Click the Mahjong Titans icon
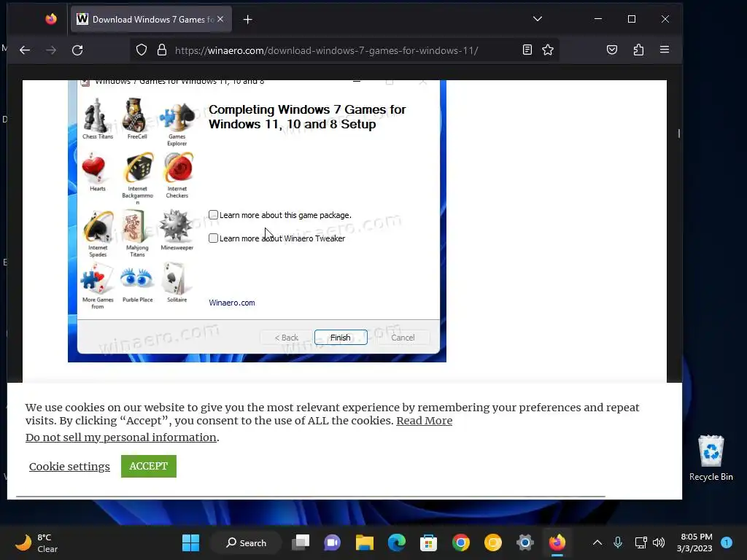747x560 pixels. [137, 234]
